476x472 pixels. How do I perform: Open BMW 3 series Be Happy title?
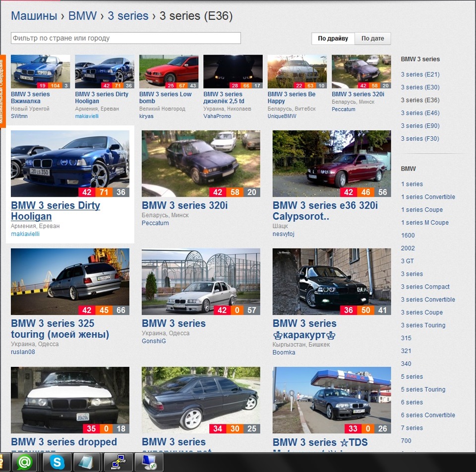pos(292,98)
